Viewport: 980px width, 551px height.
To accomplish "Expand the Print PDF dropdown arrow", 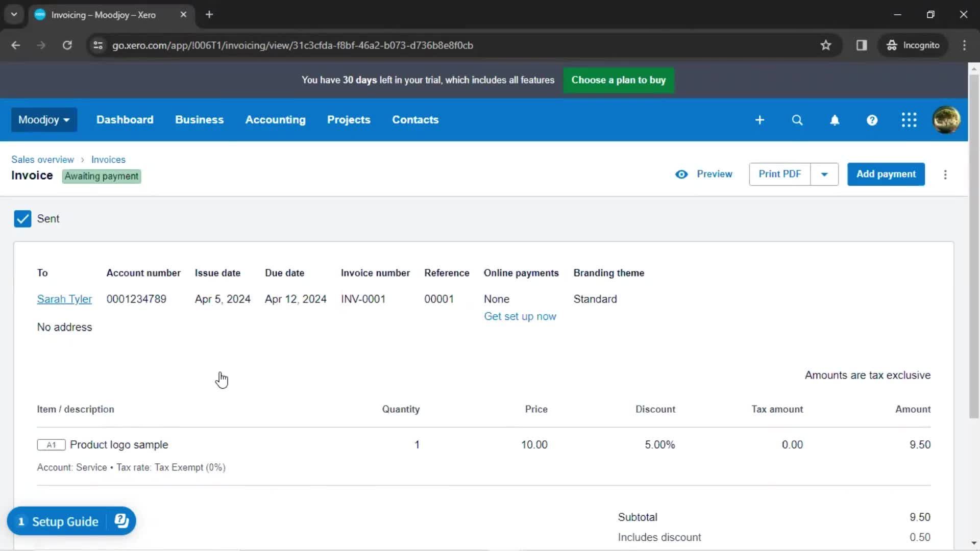I will (824, 174).
